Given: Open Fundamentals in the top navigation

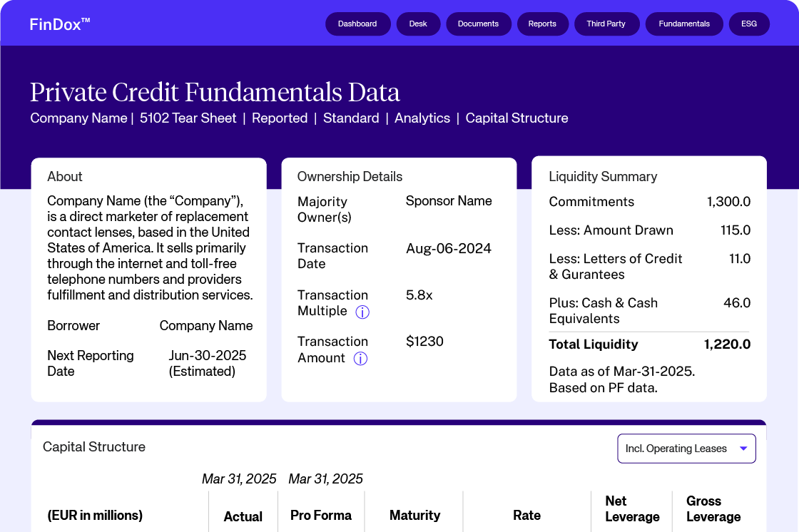Looking at the screenshot, I should 684,24.
